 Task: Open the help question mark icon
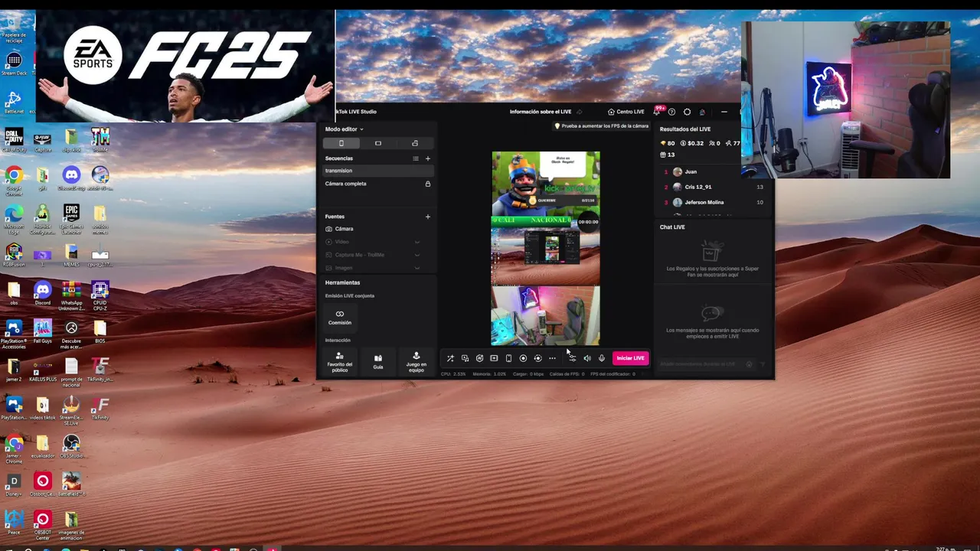[x=672, y=112]
